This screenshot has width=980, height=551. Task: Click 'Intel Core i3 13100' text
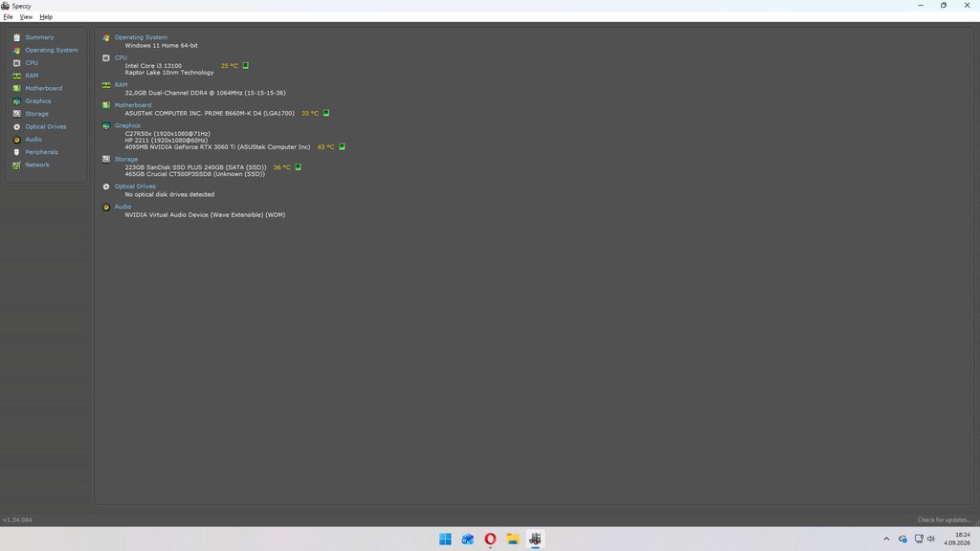[153, 66]
